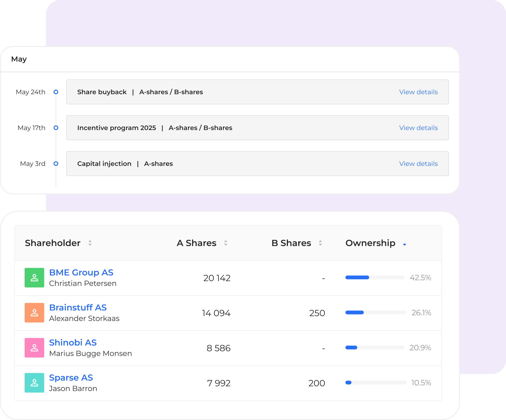Open Sparse AS shareholder link
506x420 pixels.
pyautogui.click(x=71, y=378)
